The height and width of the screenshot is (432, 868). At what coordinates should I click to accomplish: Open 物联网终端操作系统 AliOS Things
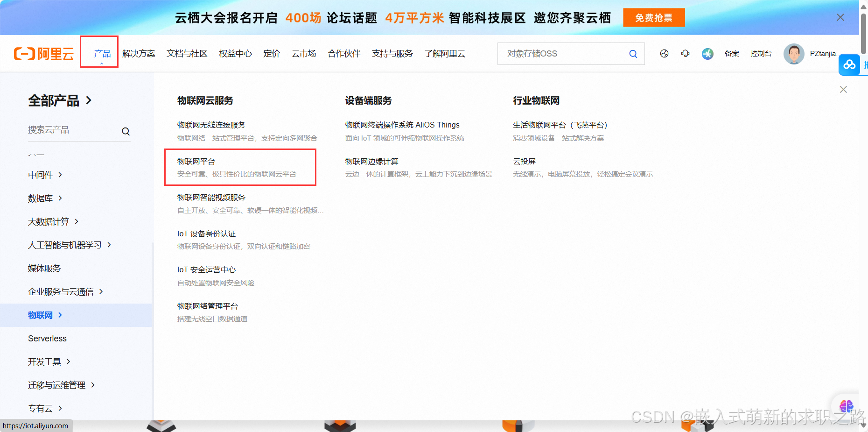(402, 125)
